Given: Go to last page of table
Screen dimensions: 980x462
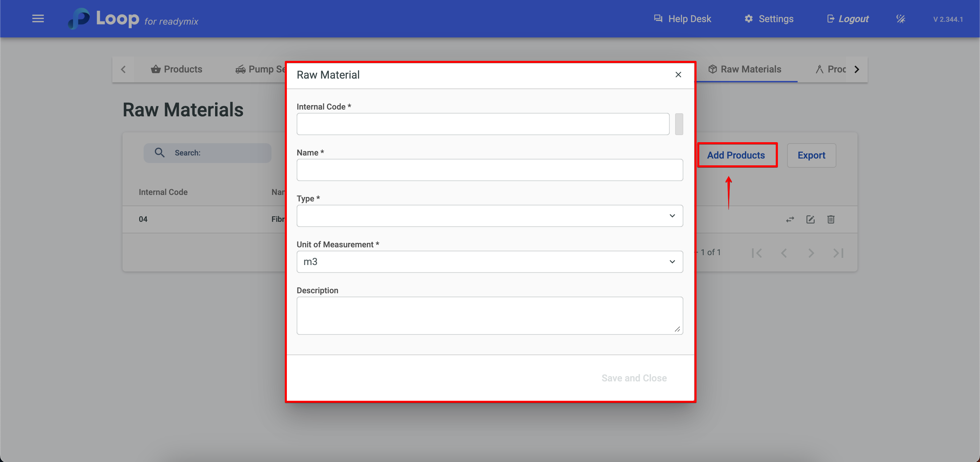Looking at the screenshot, I should pos(838,253).
